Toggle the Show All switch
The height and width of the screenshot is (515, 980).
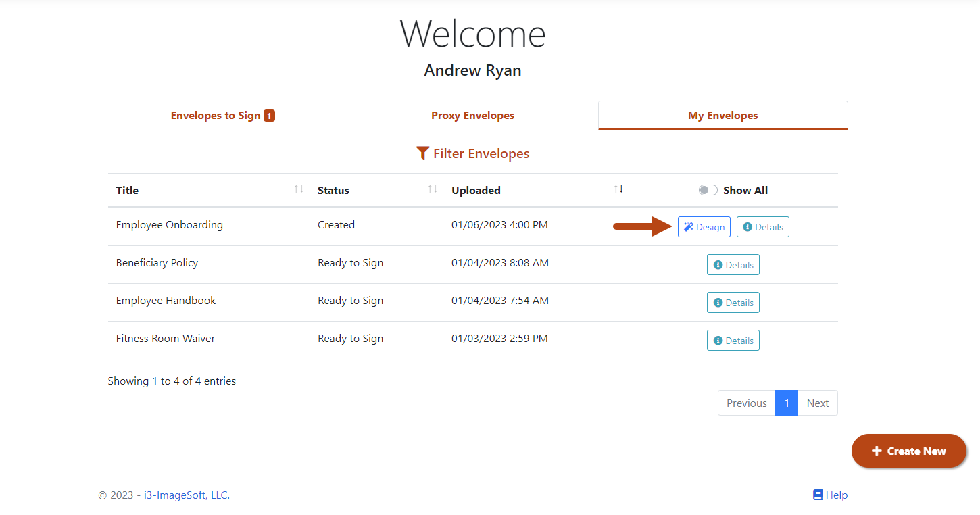708,191
